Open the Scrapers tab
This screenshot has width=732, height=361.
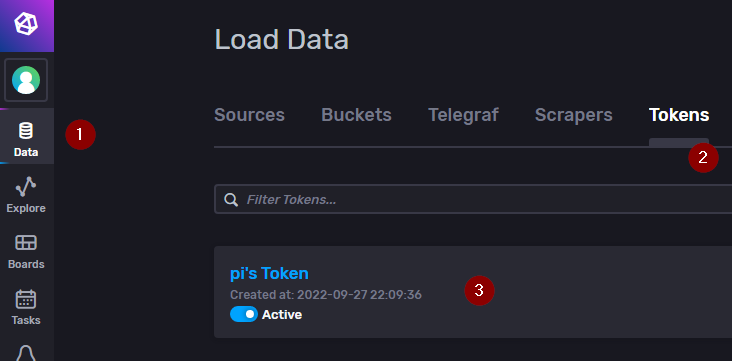tap(573, 115)
